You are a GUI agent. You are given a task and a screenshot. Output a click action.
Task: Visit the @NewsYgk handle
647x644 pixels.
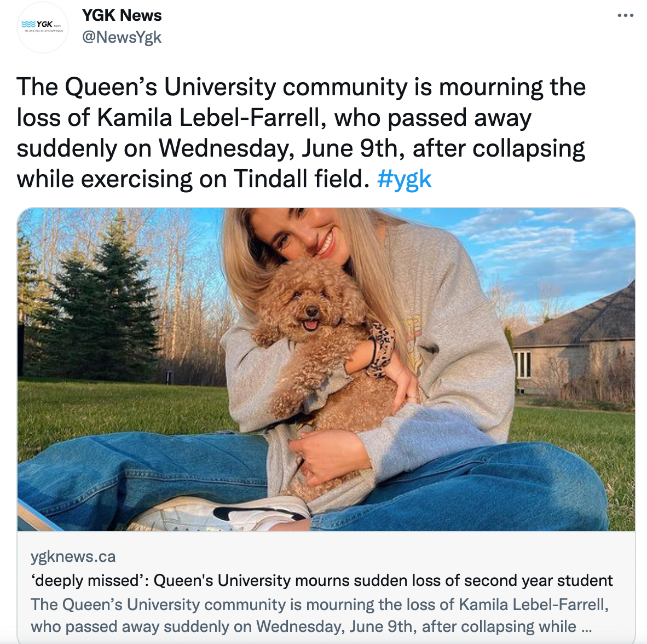(122, 37)
